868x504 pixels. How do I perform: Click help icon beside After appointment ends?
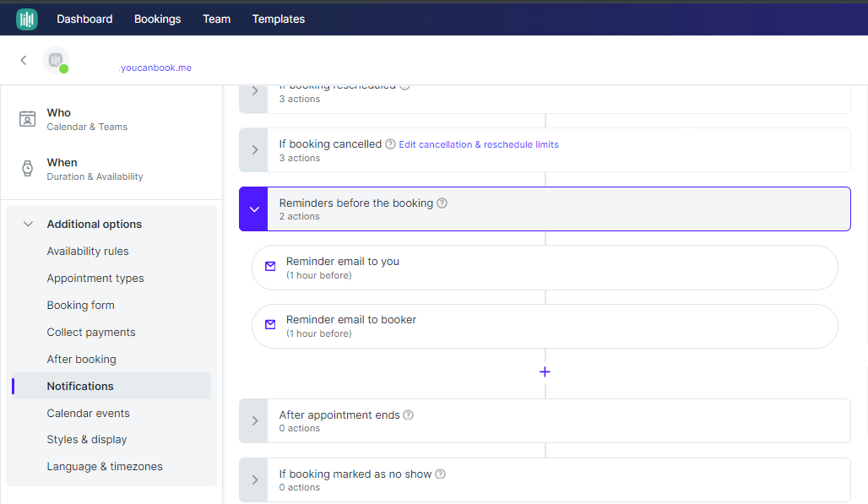(409, 415)
